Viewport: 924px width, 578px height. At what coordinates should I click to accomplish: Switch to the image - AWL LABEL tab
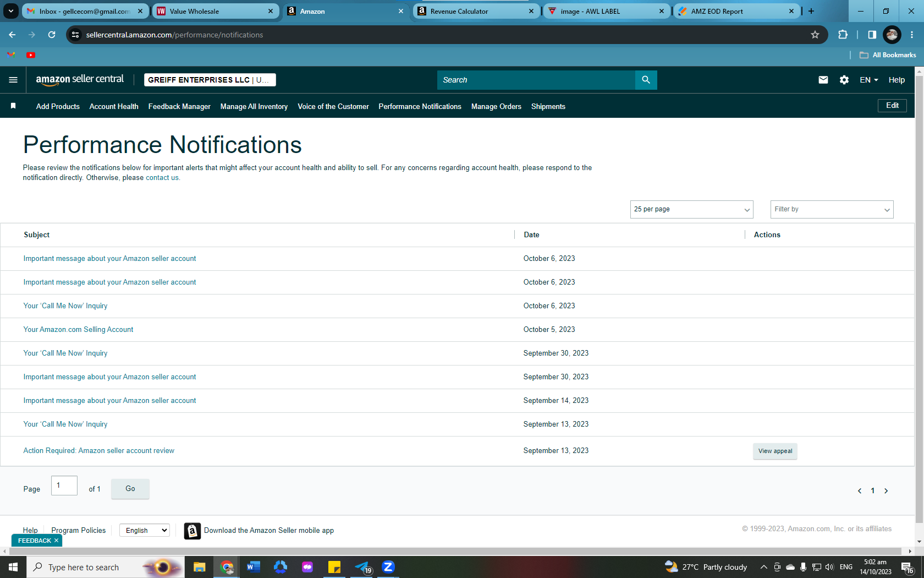click(607, 11)
